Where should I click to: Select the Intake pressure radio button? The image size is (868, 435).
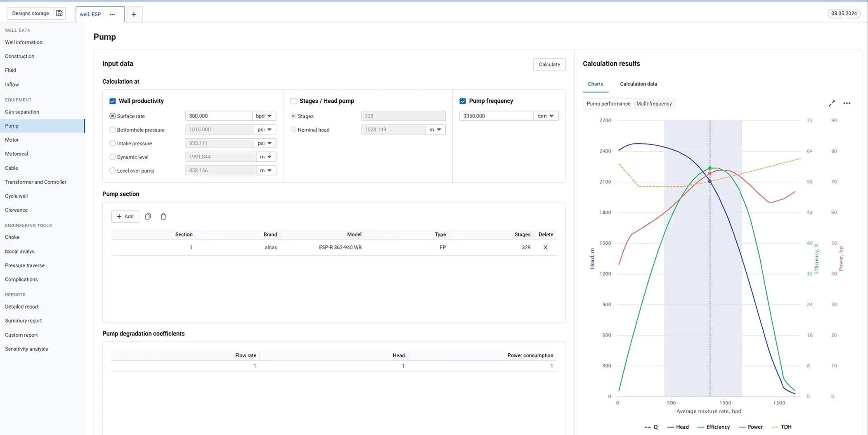[112, 143]
